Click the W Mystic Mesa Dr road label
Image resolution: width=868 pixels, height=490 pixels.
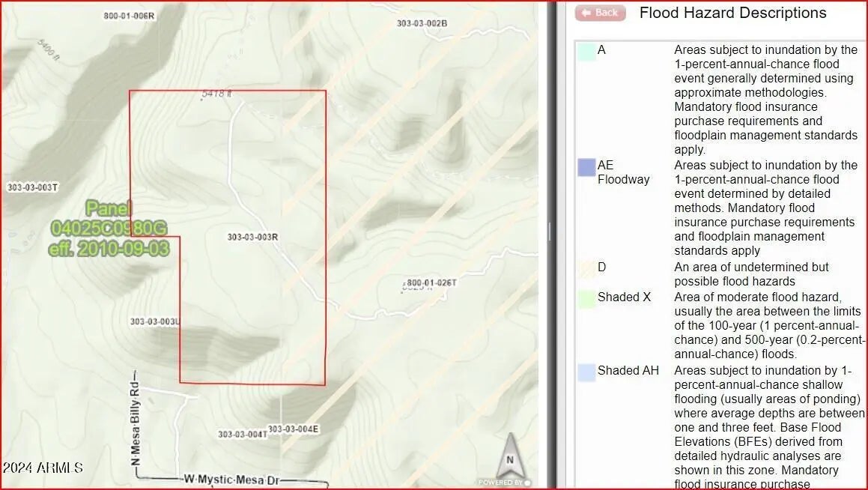click(x=231, y=479)
